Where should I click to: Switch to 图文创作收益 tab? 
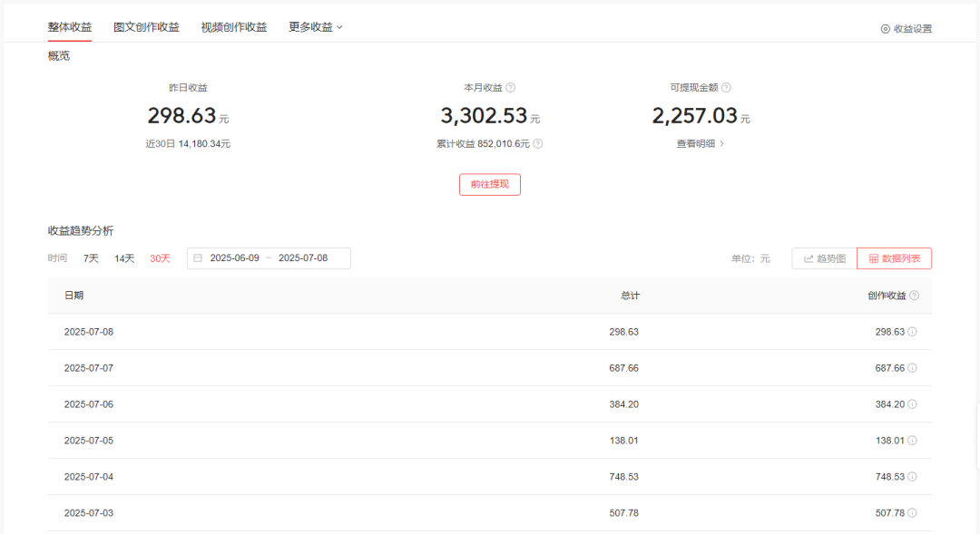point(146,27)
